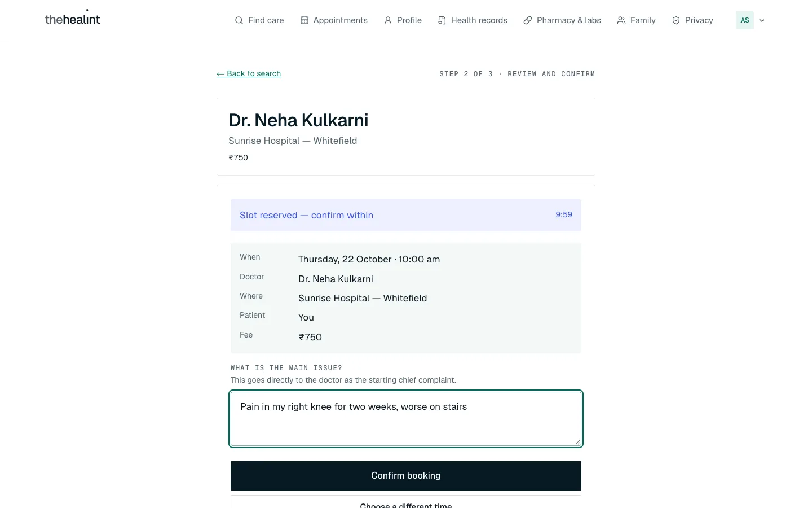The image size is (812, 508).
Task: Click the chief complaint helper text
Action: pyautogui.click(x=343, y=380)
